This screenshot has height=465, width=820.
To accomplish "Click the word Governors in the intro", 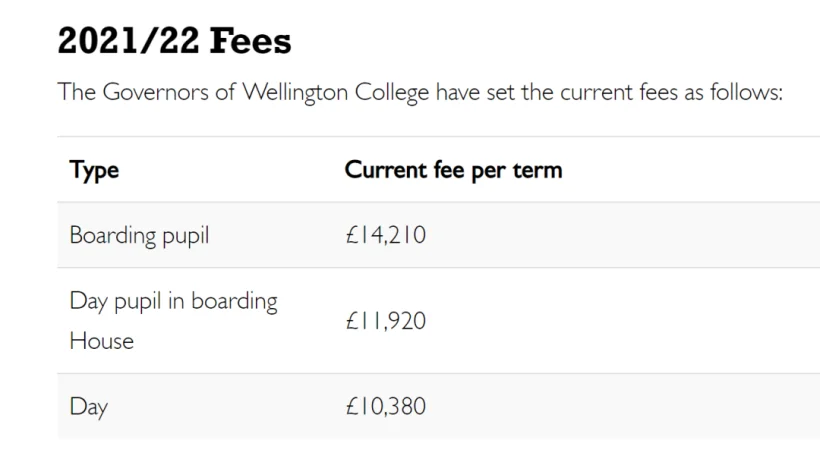I will [x=155, y=92].
